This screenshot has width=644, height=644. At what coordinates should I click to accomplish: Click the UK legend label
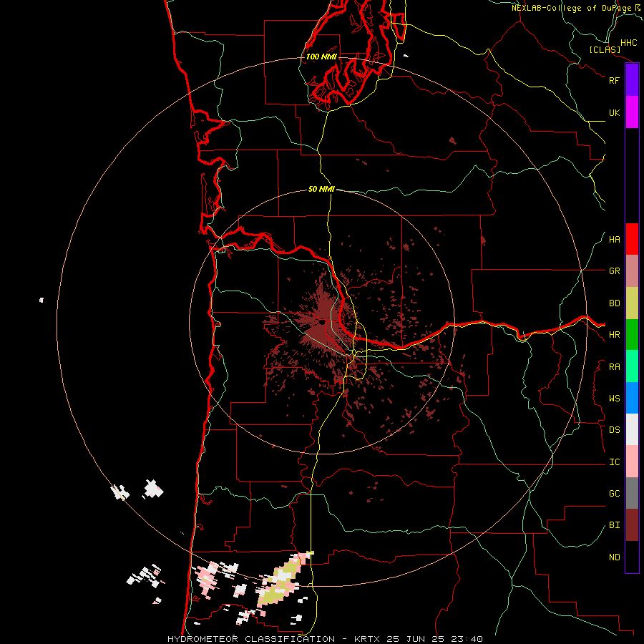click(x=614, y=112)
